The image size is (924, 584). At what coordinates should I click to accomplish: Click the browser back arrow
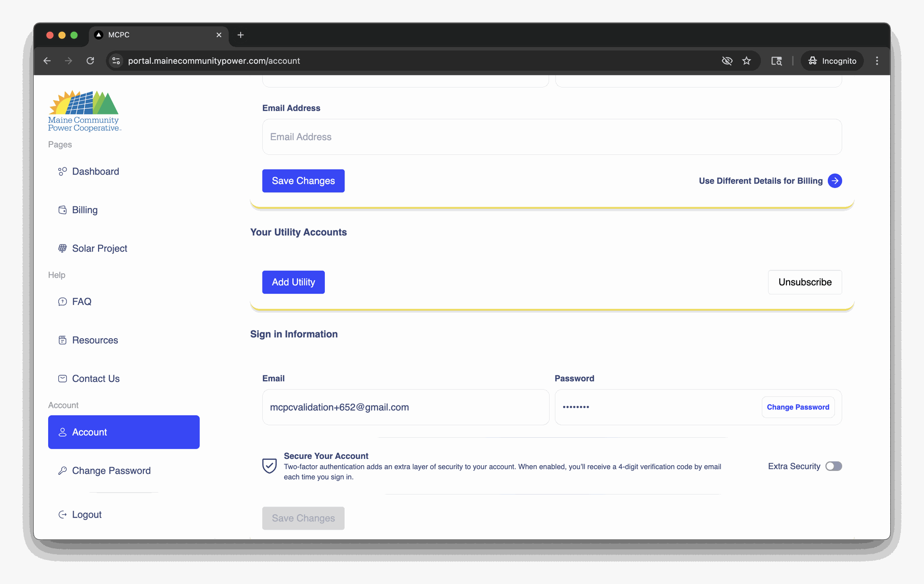[47, 61]
